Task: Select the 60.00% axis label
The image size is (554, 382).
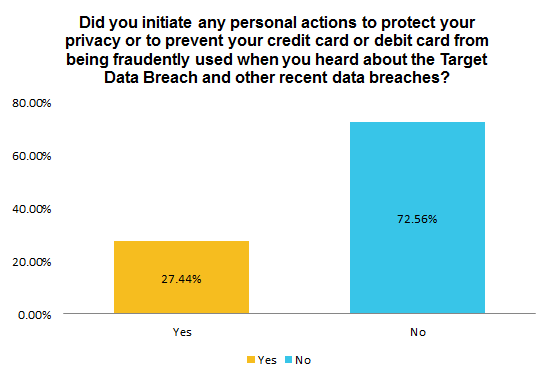Action: coord(32,156)
